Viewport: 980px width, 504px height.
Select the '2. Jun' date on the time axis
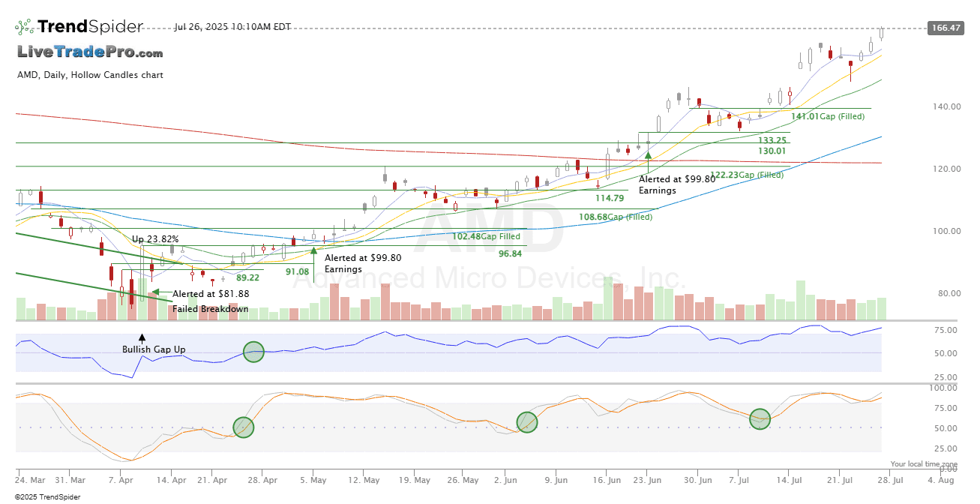tap(505, 480)
